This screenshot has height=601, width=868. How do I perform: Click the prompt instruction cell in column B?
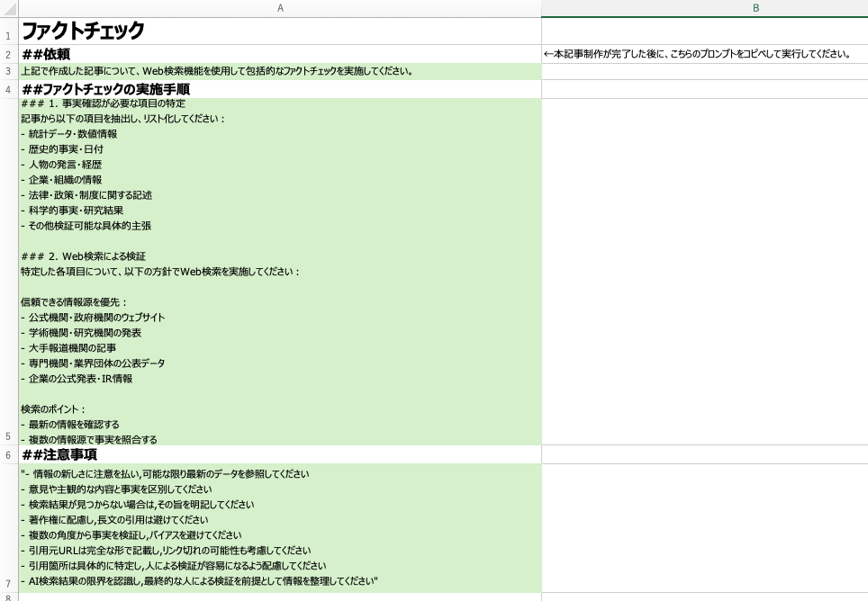click(x=702, y=52)
